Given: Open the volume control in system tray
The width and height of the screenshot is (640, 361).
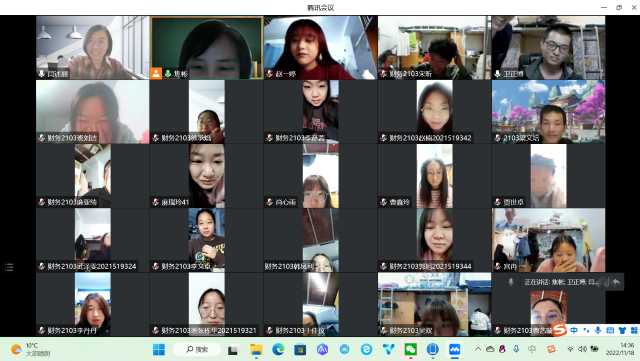Looking at the screenshot, I should pos(582,349).
